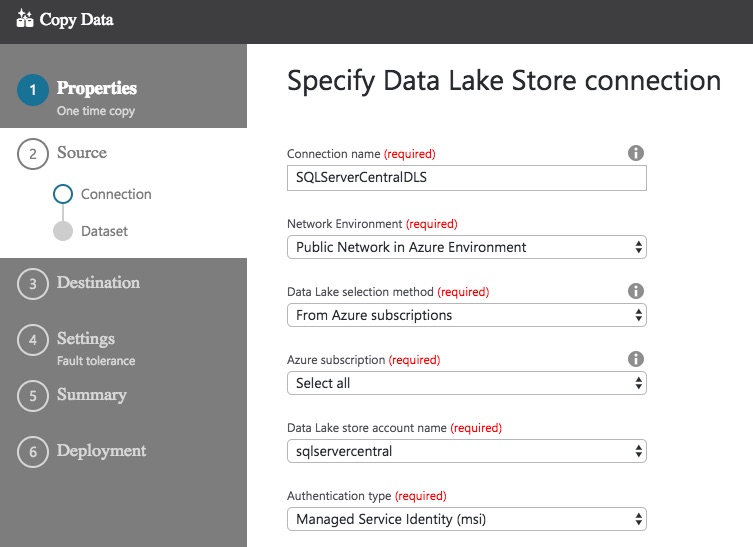Screen dimensions: 753x547
Task: Expand the Data Lake selection method dropdown
Action: pos(467,315)
